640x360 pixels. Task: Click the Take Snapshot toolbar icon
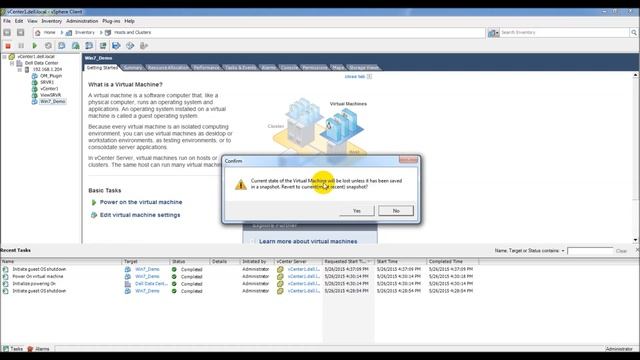(62, 46)
